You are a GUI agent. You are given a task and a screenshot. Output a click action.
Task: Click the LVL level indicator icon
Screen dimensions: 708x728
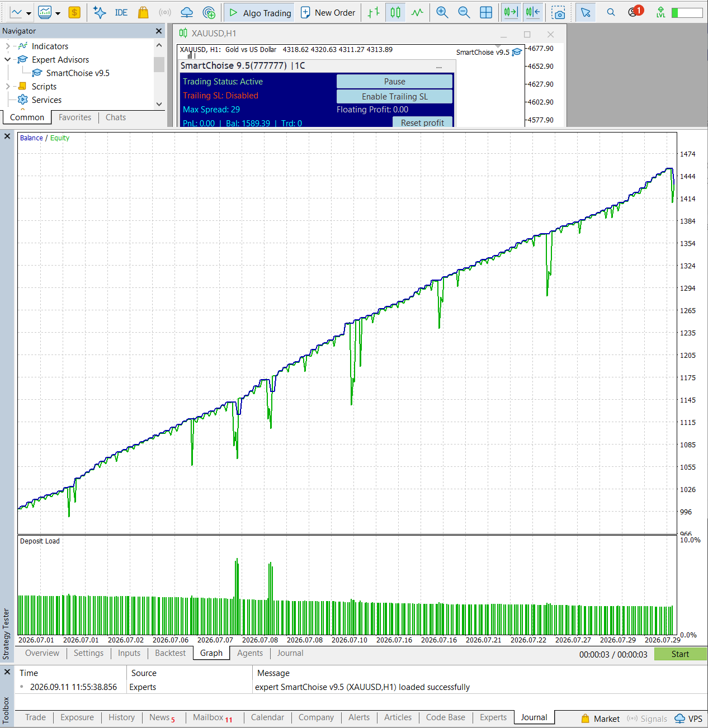pos(661,12)
